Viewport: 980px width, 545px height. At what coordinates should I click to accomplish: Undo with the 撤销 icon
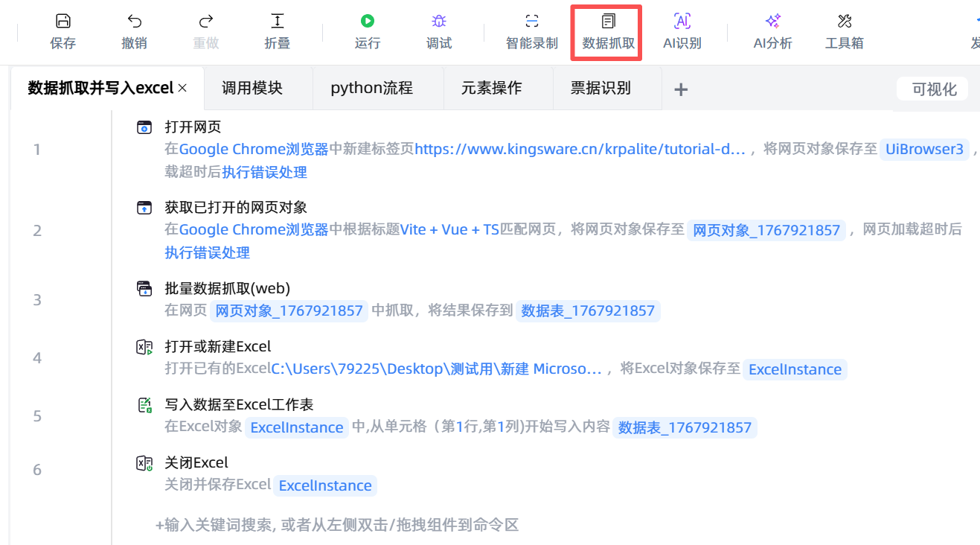point(135,22)
